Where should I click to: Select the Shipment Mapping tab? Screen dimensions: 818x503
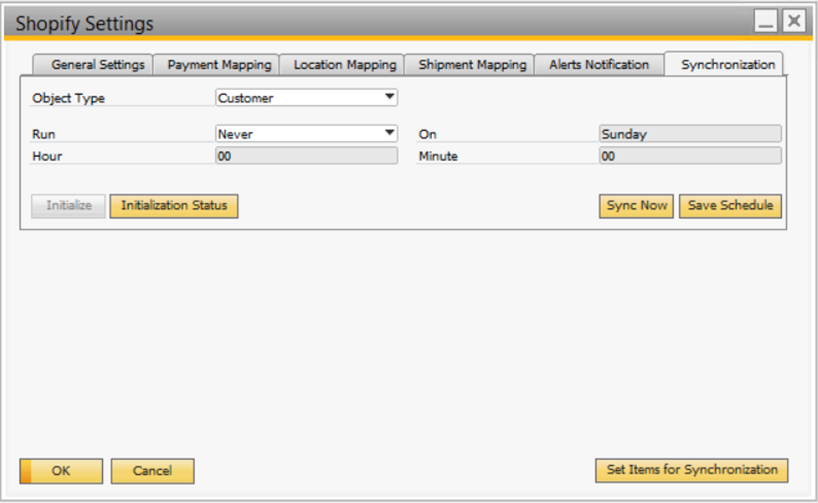471,64
